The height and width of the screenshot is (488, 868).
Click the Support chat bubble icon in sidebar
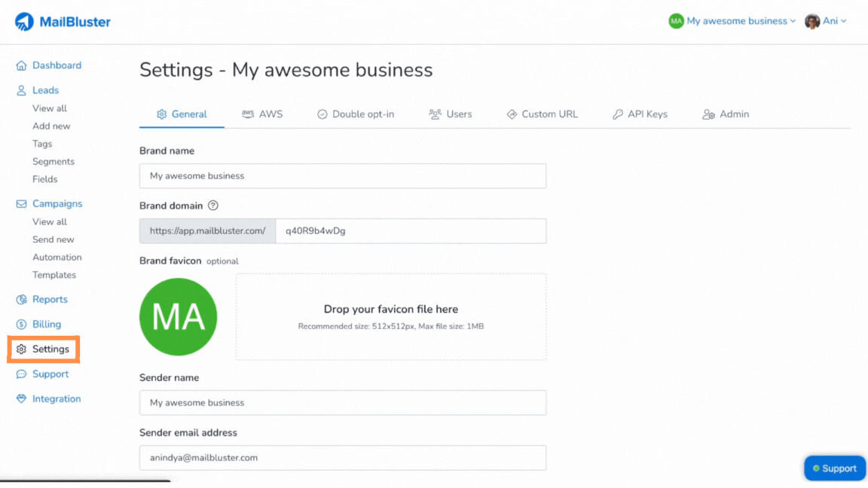coord(21,374)
